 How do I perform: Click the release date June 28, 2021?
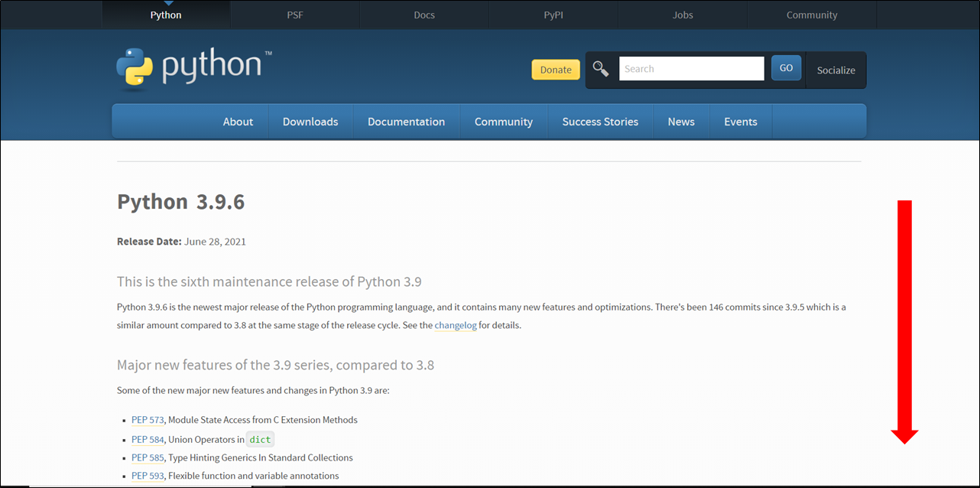pyautogui.click(x=215, y=242)
